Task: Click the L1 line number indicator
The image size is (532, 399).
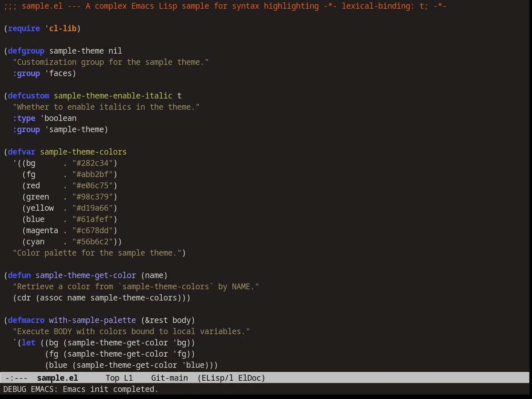Action: click(128, 378)
